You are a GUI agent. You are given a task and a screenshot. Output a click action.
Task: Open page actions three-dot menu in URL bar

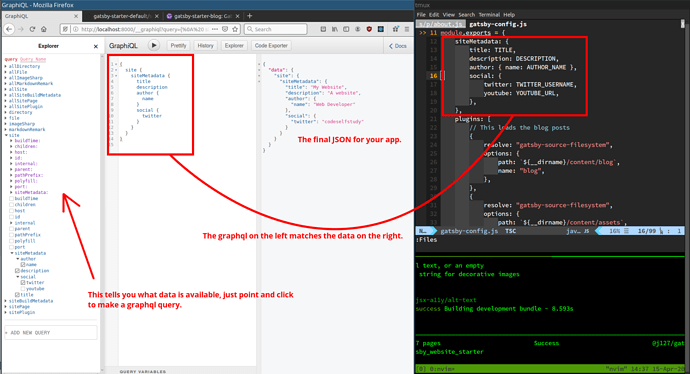pos(215,29)
